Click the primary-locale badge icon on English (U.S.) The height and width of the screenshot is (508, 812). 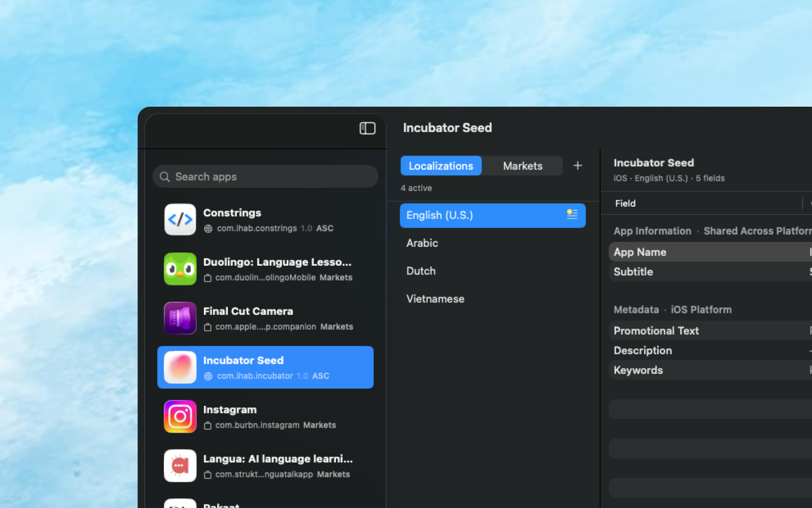click(572, 214)
